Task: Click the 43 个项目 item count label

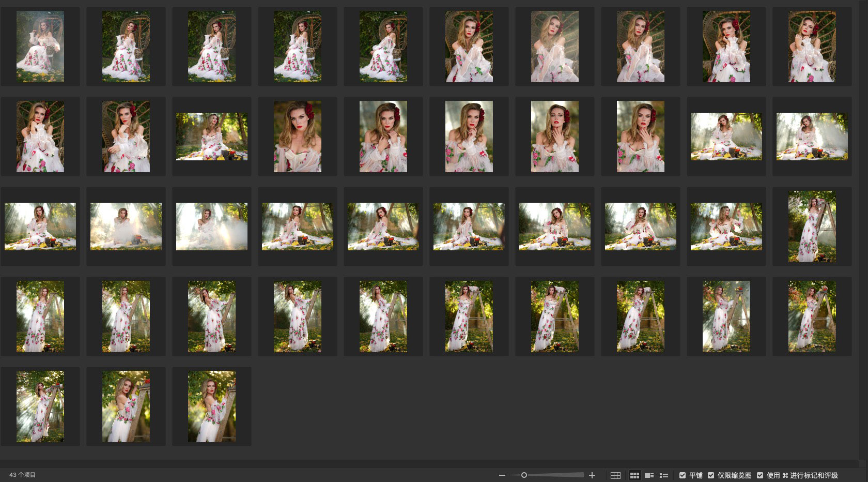Action: click(x=22, y=475)
